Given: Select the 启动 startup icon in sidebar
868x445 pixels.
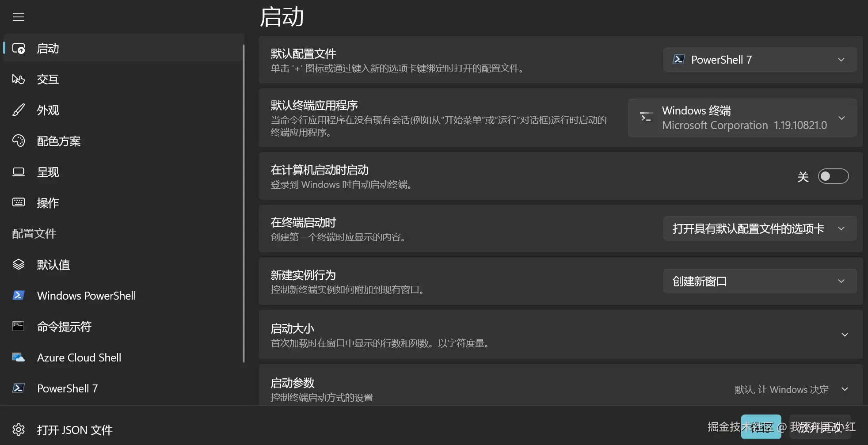Looking at the screenshot, I should point(19,48).
